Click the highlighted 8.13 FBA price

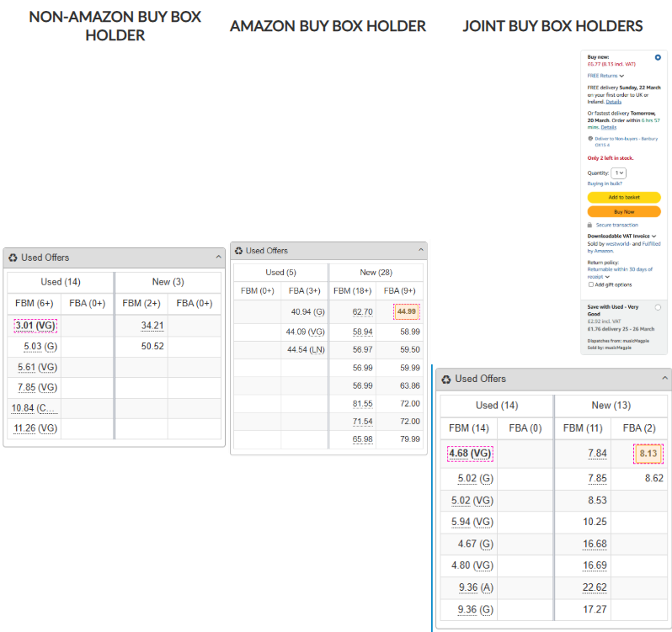648,454
